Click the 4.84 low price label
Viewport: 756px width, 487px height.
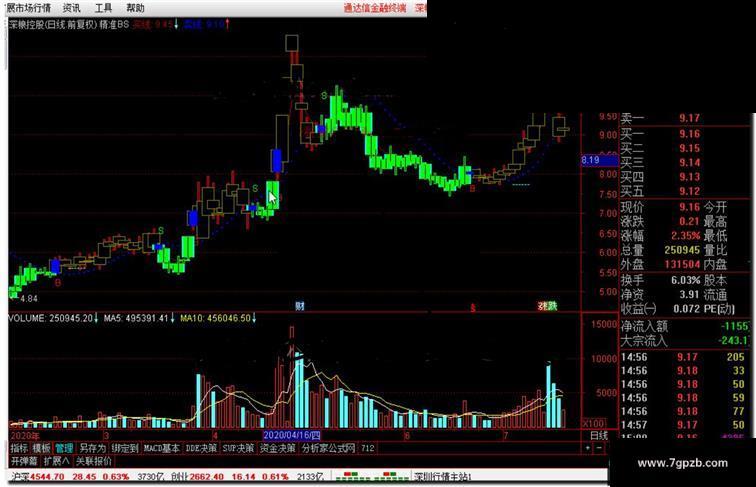28,299
